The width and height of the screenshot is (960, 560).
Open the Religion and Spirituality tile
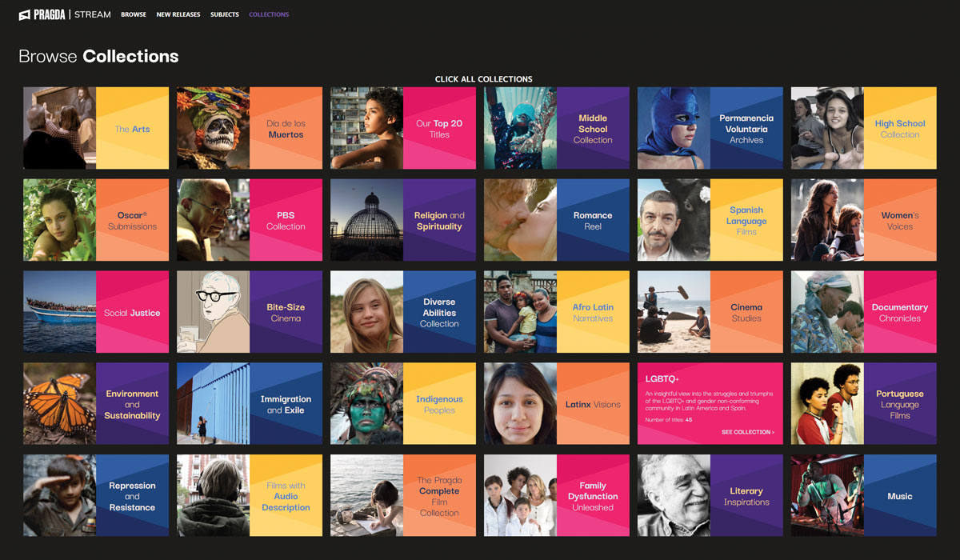point(439,221)
